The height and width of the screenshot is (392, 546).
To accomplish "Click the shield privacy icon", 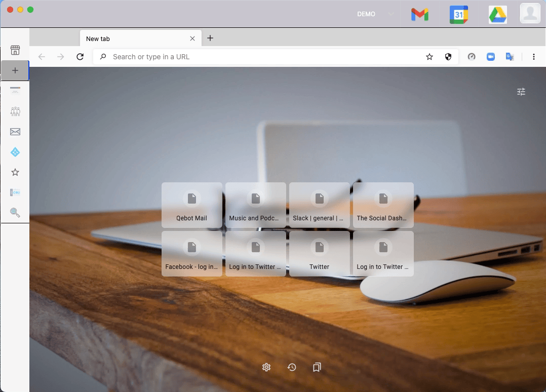I will pyautogui.click(x=448, y=57).
